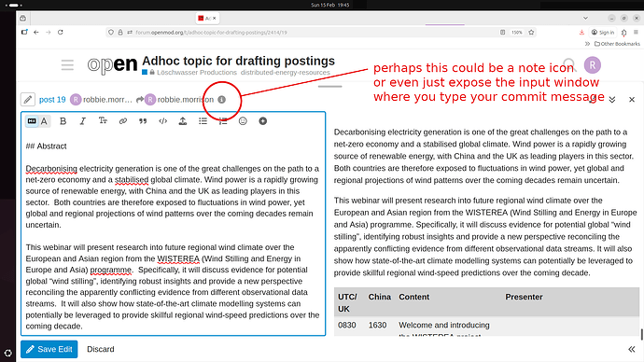The width and height of the screenshot is (644, 362).
Task: Open system clock Sun 15 Feb
Action: (329, 5)
